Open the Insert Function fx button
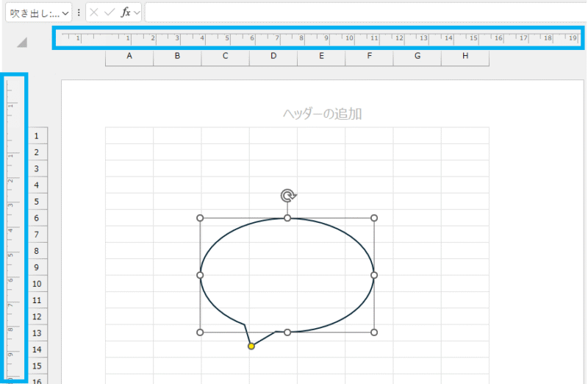Image resolution: width=588 pixels, height=384 pixels. (x=126, y=13)
